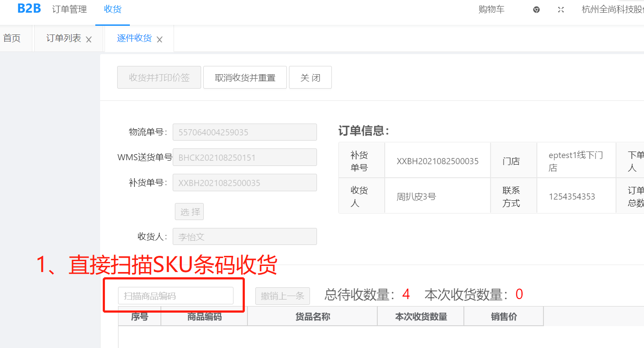The width and height of the screenshot is (644, 348).
Task: Click the 选择 button under 补货单号
Action: [189, 212]
